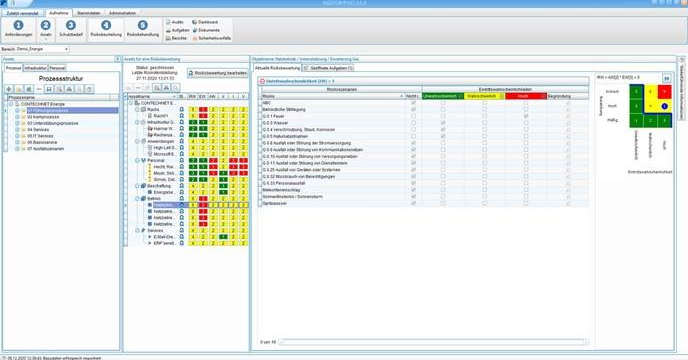Screen dimensions: 688x360
Task: Toggle Häufig checkbox for G 0.32 Missbrauch von Berechtigungen
Action: coord(526,176)
